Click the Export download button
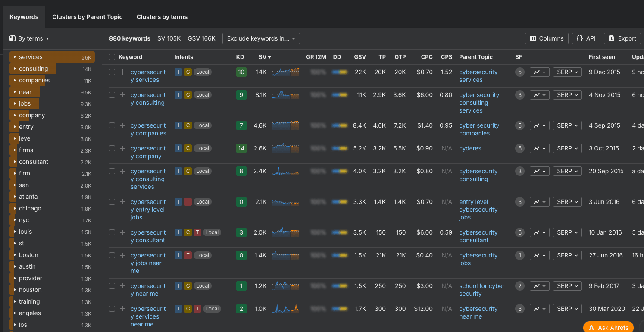The width and height of the screenshot is (644, 332). tap(622, 38)
